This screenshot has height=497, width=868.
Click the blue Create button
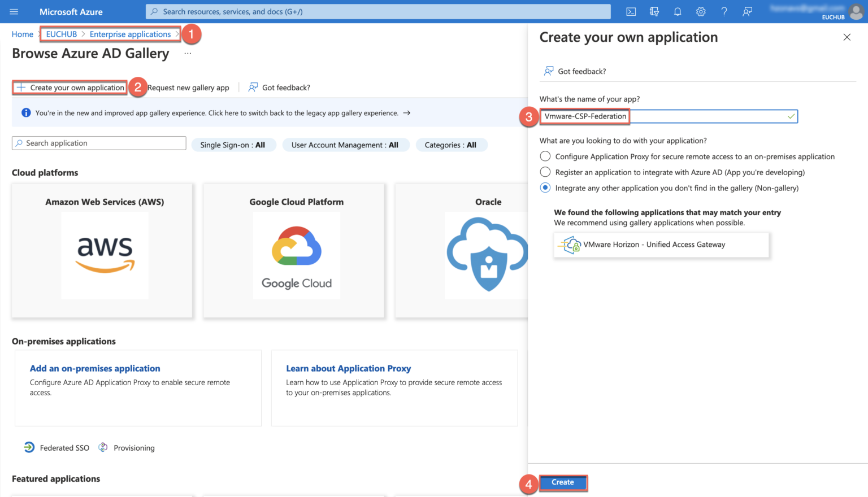pos(563,482)
